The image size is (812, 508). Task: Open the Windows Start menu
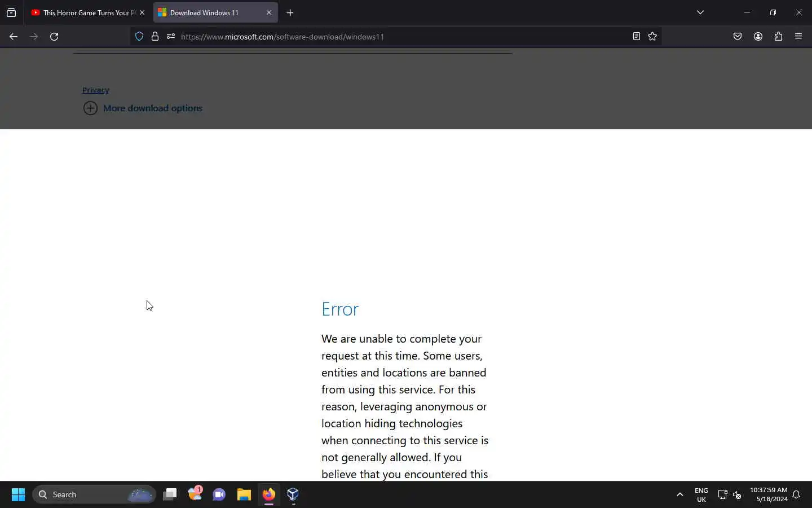[x=18, y=494]
